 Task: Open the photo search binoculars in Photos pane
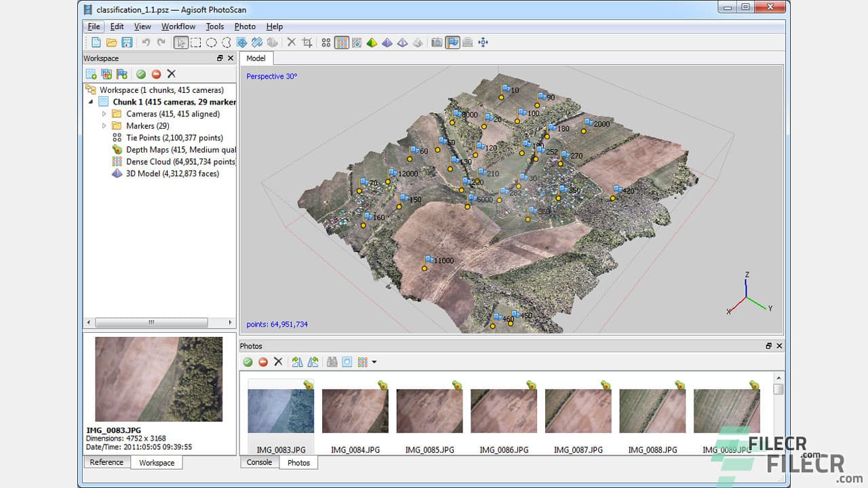332,362
